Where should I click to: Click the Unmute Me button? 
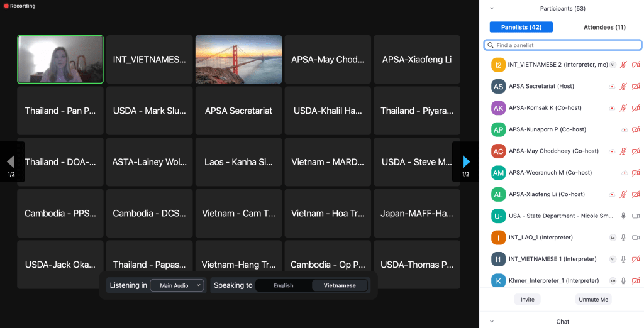pos(593,300)
